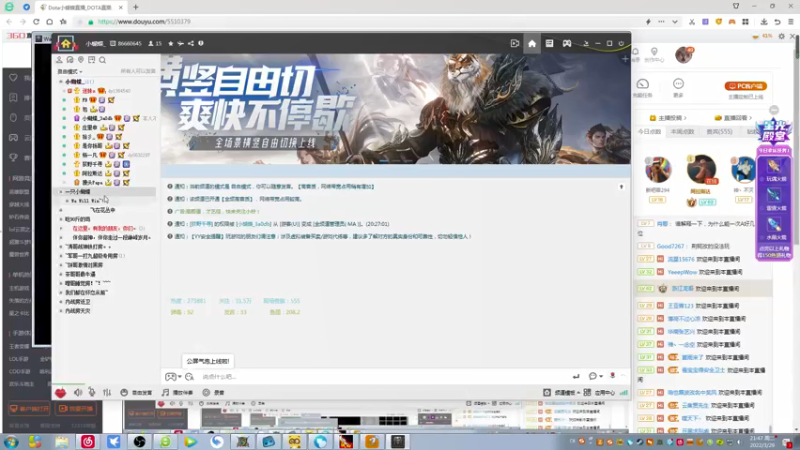Switch to the nobles (555) tab
Viewport: 800px width, 450px height.
[x=719, y=132]
